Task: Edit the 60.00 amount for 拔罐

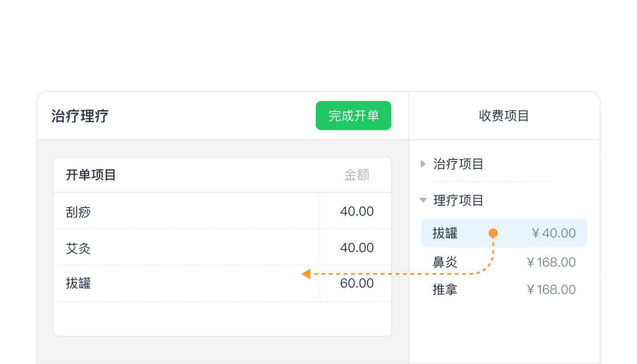Action: [x=357, y=283]
